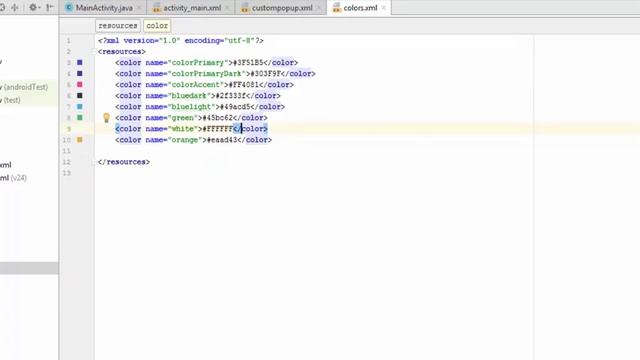The height and width of the screenshot is (360, 640).
Task: Click the #45bc62 color value
Action: coord(218,118)
